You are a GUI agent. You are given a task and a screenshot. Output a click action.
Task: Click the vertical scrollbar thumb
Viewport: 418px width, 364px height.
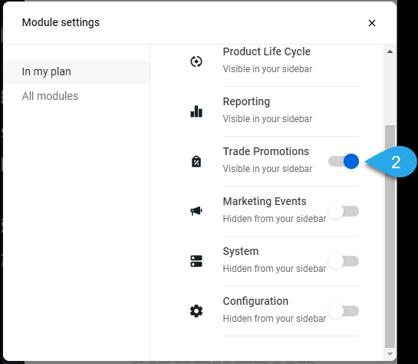pos(389,237)
